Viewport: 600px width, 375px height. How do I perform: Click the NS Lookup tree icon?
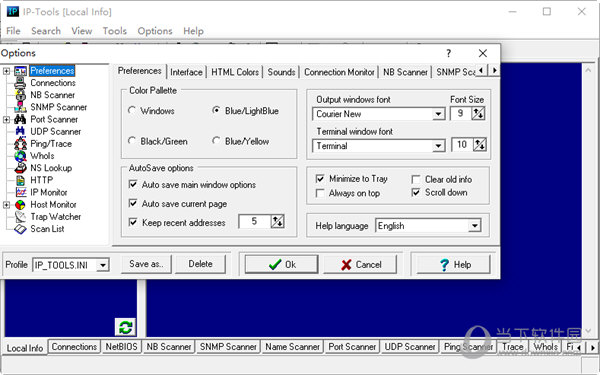(x=20, y=168)
